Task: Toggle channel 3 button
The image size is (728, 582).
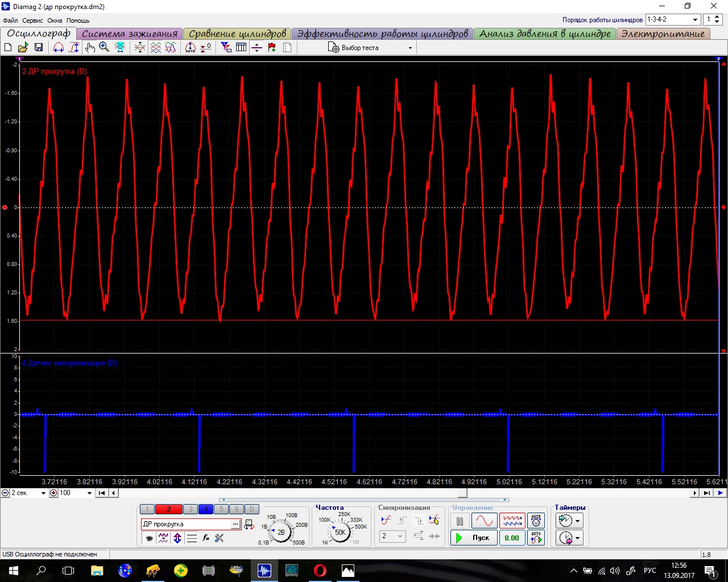Action: coord(191,509)
